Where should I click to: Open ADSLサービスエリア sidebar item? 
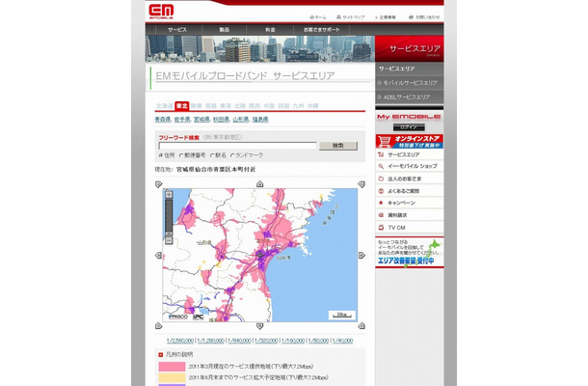tap(409, 96)
